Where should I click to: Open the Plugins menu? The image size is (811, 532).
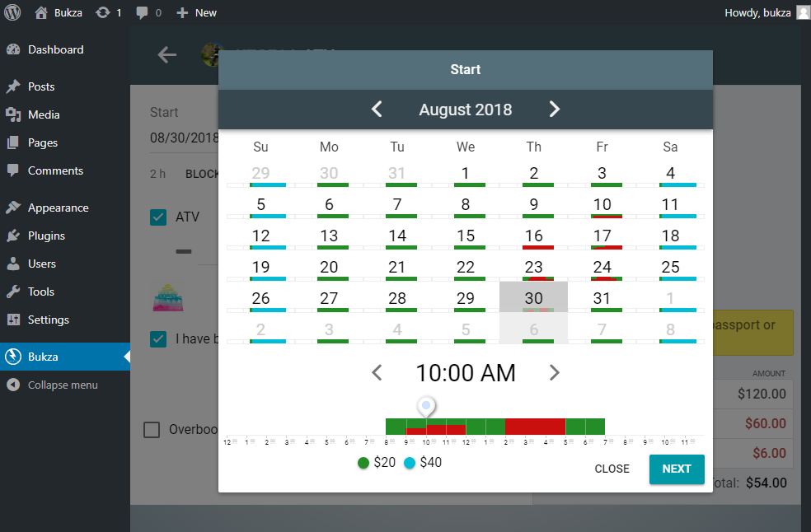pyautogui.click(x=46, y=236)
